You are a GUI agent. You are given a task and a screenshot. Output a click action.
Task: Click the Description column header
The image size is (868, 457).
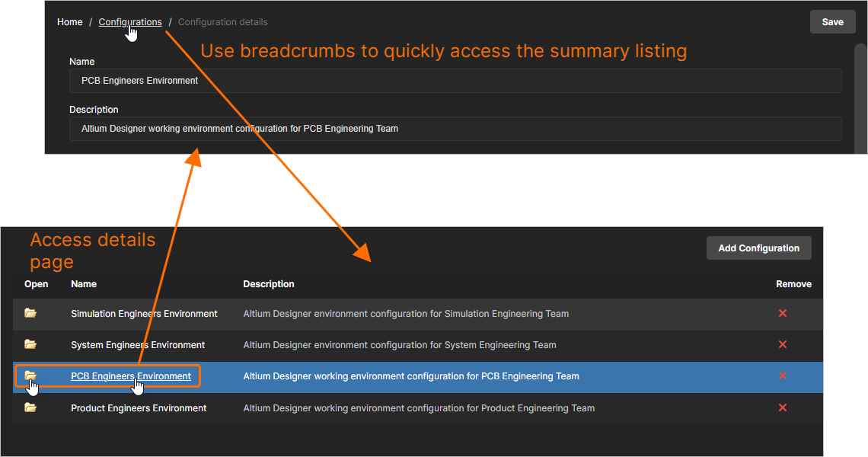click(269, 284)
